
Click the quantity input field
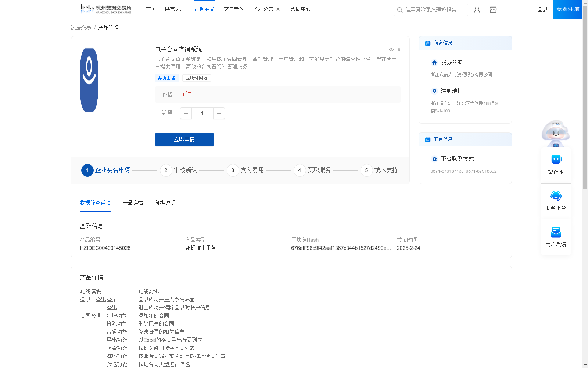click(202, 113)
